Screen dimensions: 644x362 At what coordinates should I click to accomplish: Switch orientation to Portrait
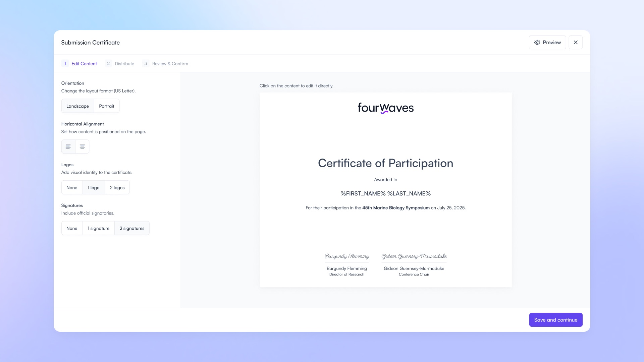(x=107, y=106)
